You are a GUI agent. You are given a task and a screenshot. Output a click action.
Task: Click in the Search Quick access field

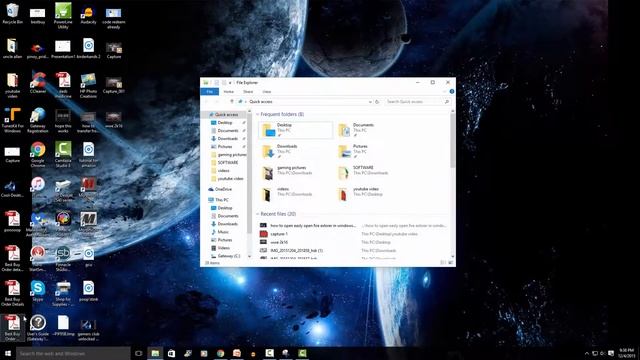pyautogui.click(x=414, y=102)
